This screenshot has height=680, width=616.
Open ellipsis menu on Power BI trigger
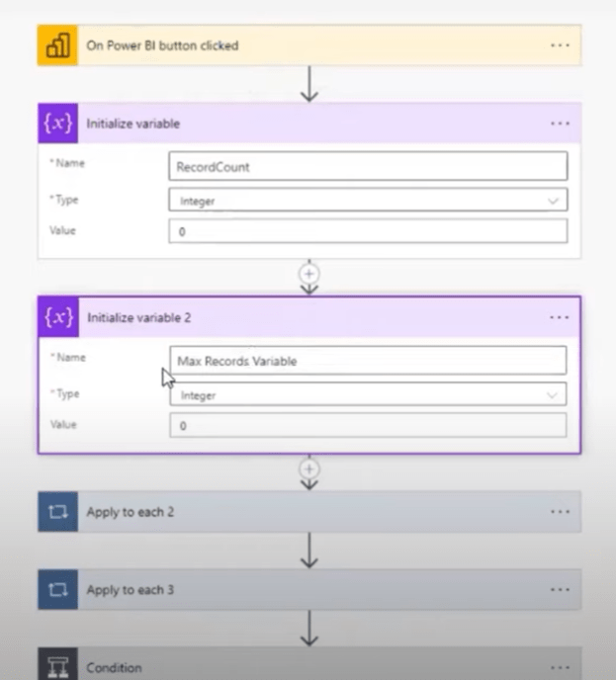(x=560, y=45)
